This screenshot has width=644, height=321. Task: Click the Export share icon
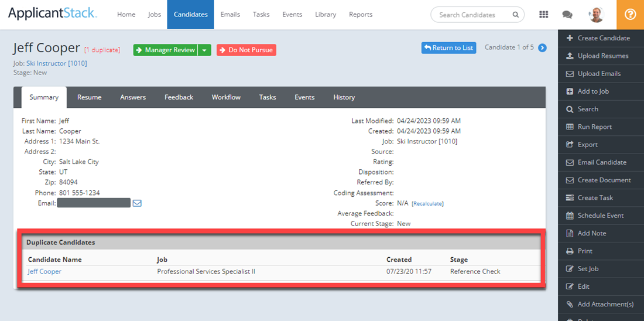(x=570, y=144)
